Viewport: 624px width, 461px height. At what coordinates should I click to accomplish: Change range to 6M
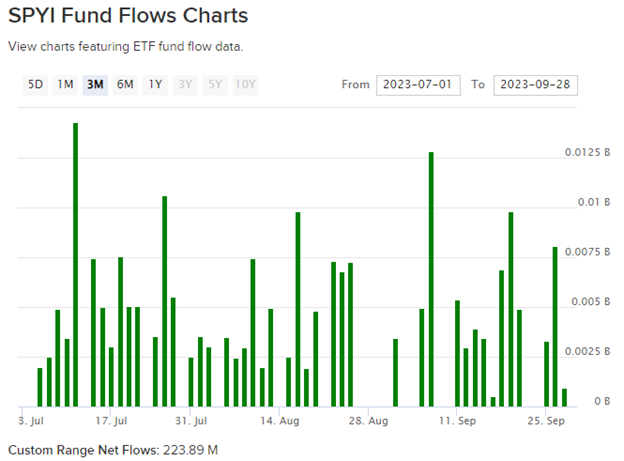tap(125, 85)
